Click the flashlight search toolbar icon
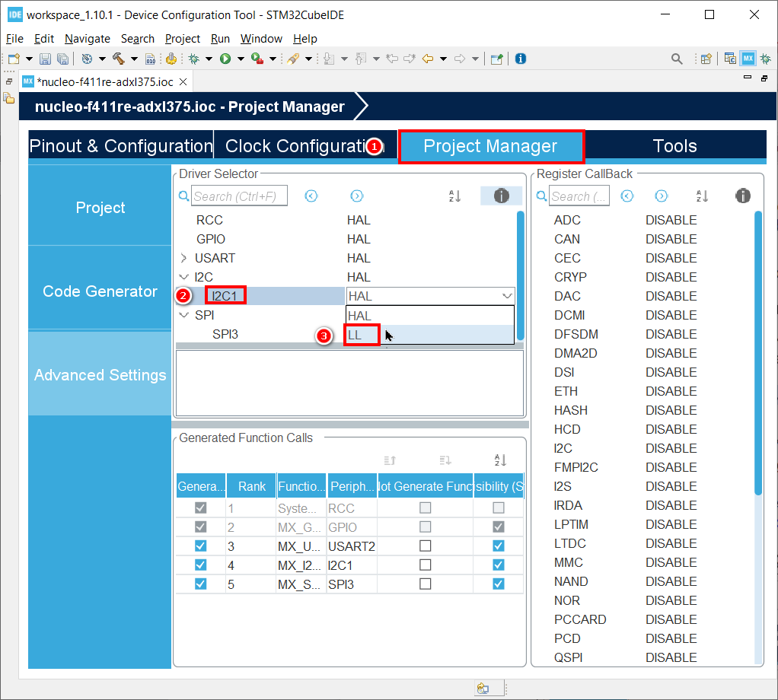The height and width of the screenshot is (700, 778). [x=293, y=59]
